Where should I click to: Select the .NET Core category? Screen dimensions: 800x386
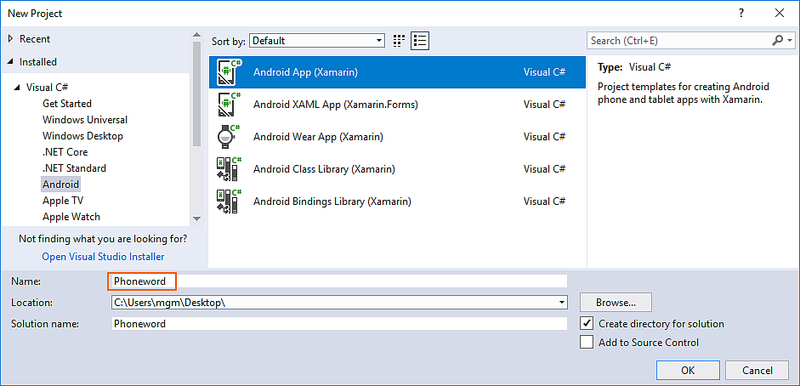(65, 152)
